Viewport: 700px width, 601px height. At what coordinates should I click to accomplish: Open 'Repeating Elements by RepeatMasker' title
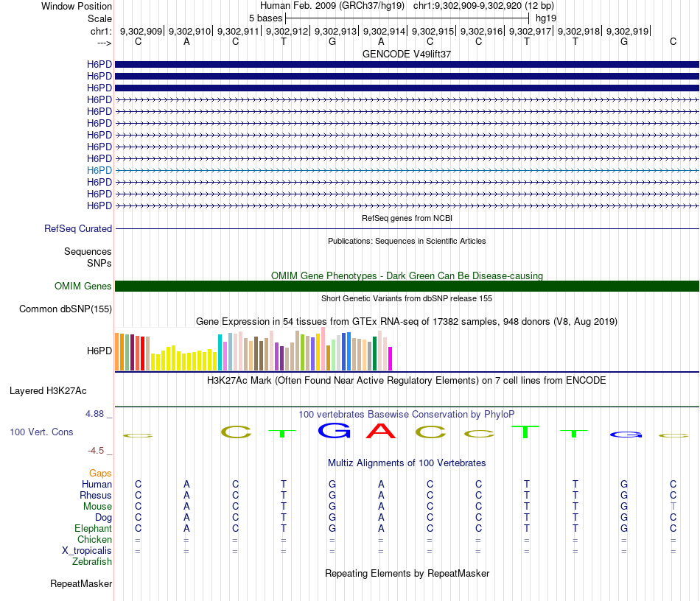[x=407, y=573]
